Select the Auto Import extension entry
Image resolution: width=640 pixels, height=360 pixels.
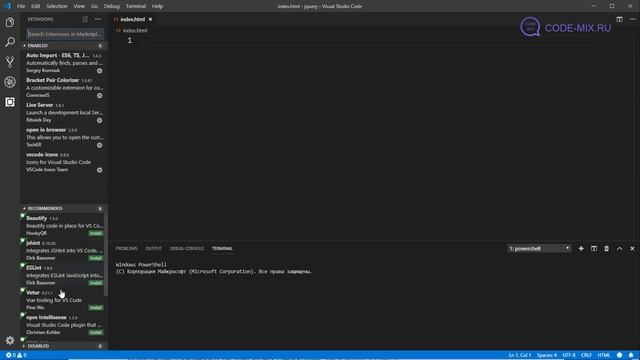tap(64, 63)
